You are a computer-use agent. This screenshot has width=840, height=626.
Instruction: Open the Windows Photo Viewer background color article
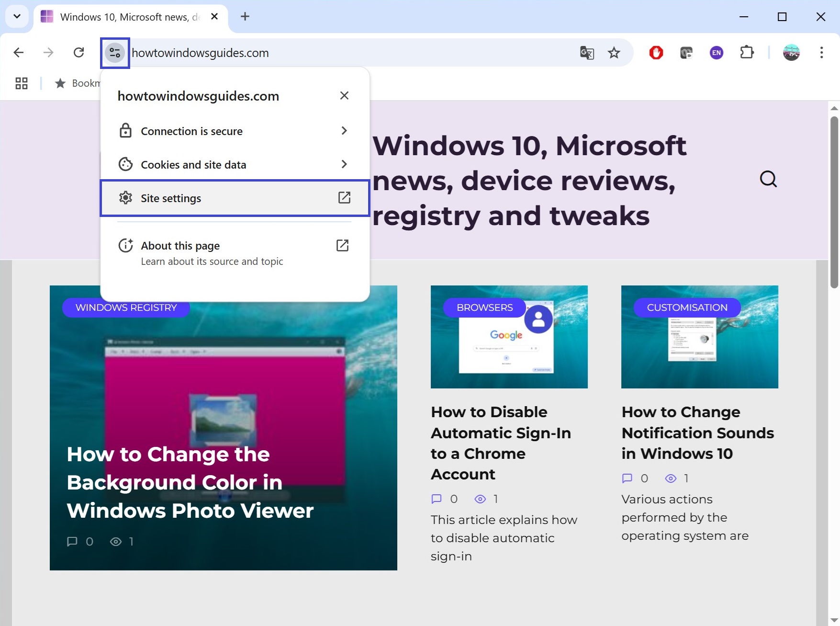pos(190,482)
